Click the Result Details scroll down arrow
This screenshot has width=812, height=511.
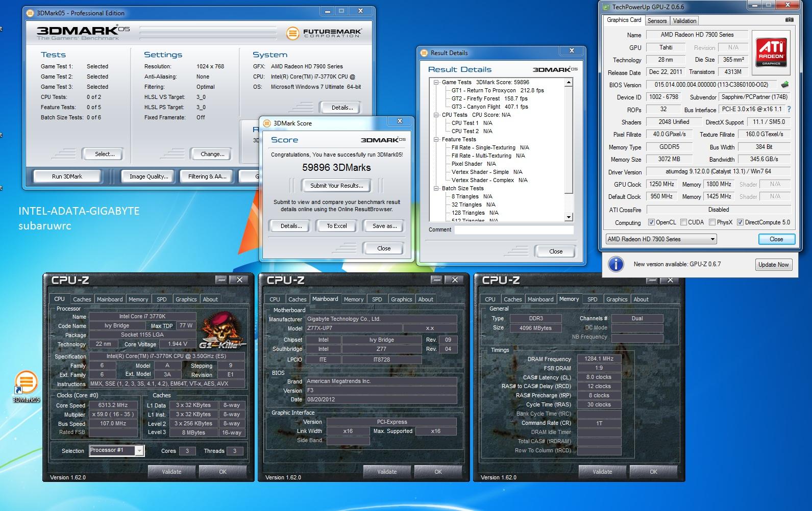click(569, 217)
